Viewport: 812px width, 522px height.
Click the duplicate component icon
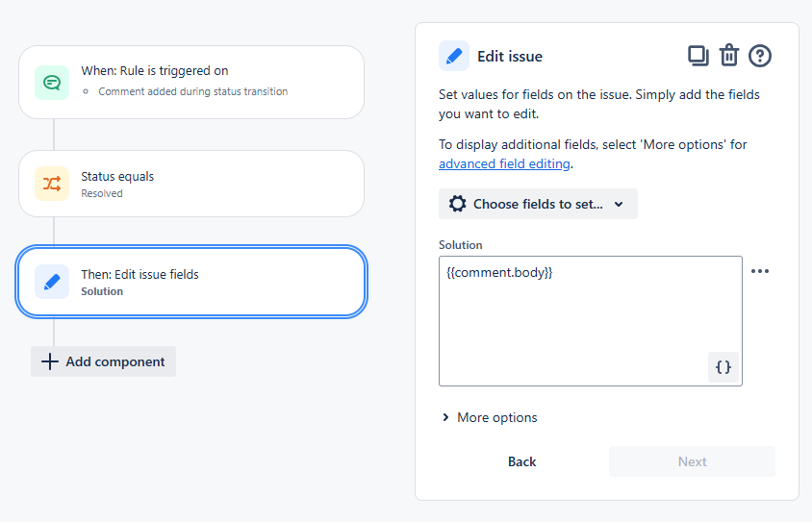tap(698, 56)
